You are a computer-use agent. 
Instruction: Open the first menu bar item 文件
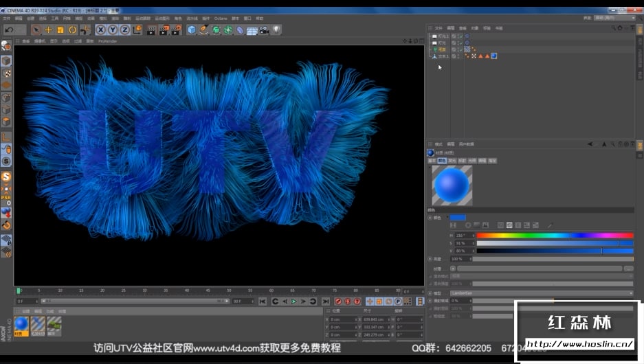tap(7, 19)
